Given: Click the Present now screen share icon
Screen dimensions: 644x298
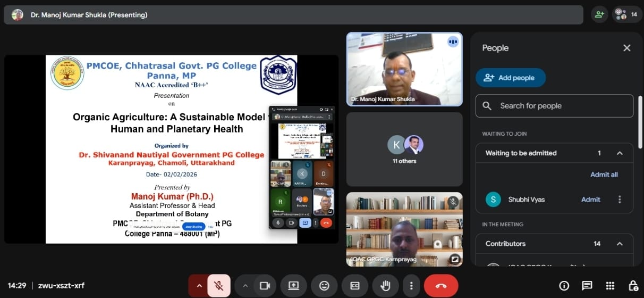Looking at the screenshot, I should (293, 286).
